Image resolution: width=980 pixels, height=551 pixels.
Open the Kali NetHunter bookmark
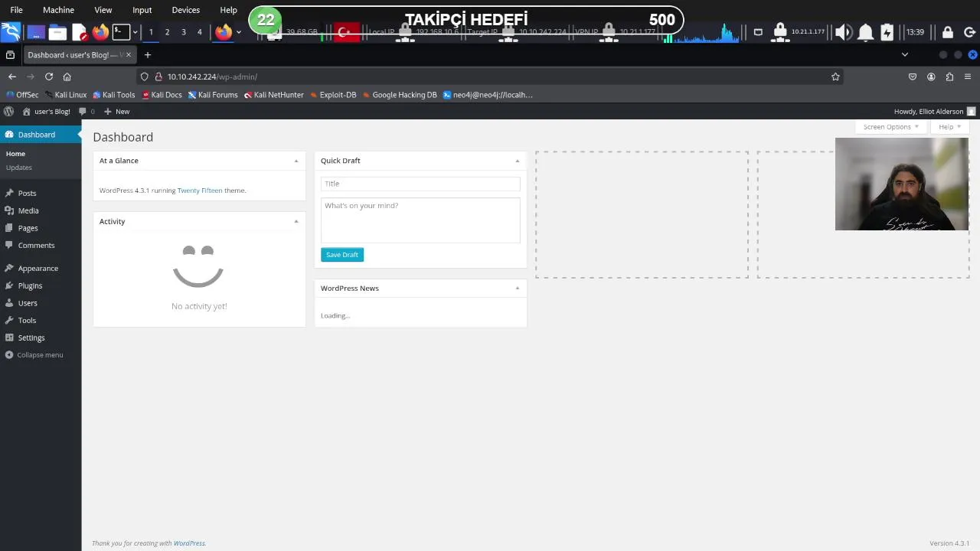(x=273, y=95)
